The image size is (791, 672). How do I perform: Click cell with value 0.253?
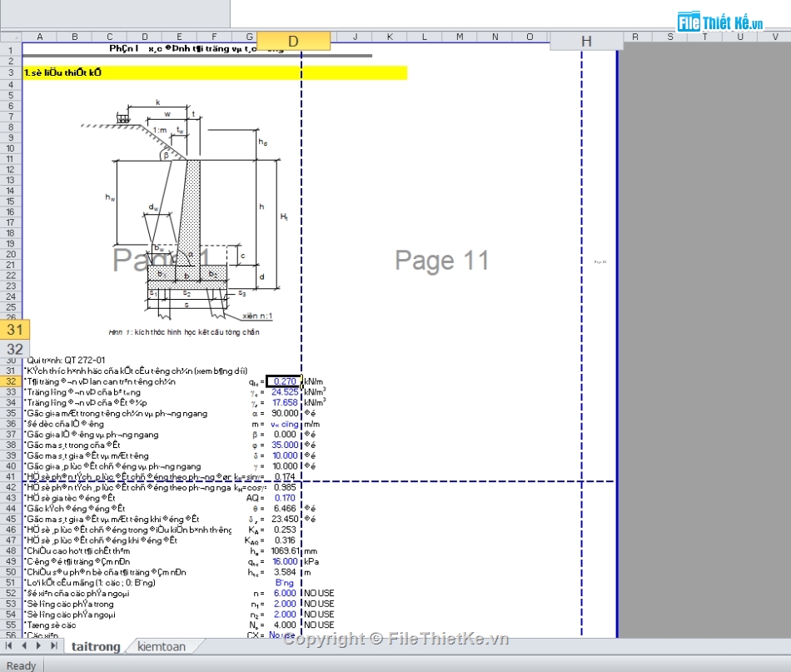tap(283, 530)
